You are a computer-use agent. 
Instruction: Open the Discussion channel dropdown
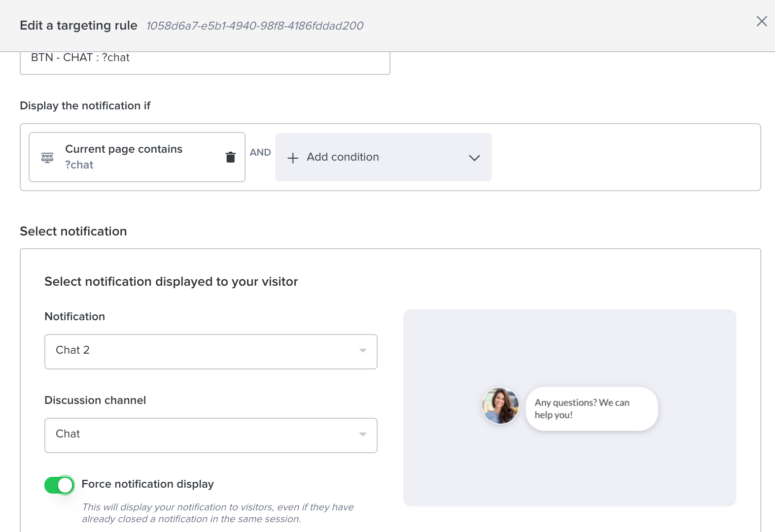[211, 435]
